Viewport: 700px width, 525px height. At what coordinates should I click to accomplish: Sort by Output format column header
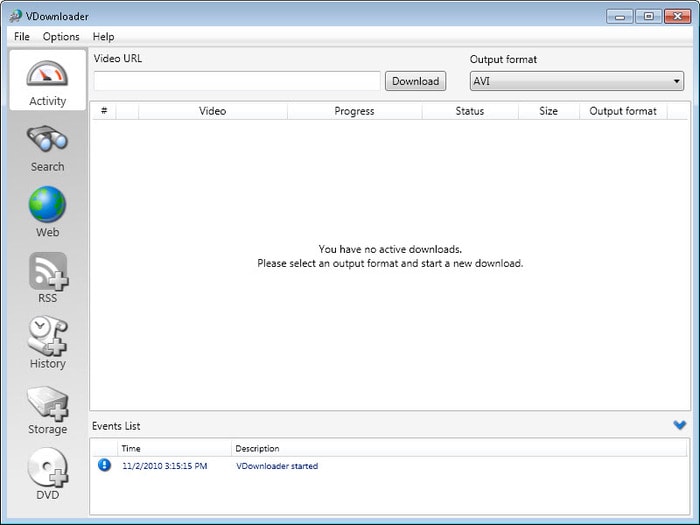(623, 111)
